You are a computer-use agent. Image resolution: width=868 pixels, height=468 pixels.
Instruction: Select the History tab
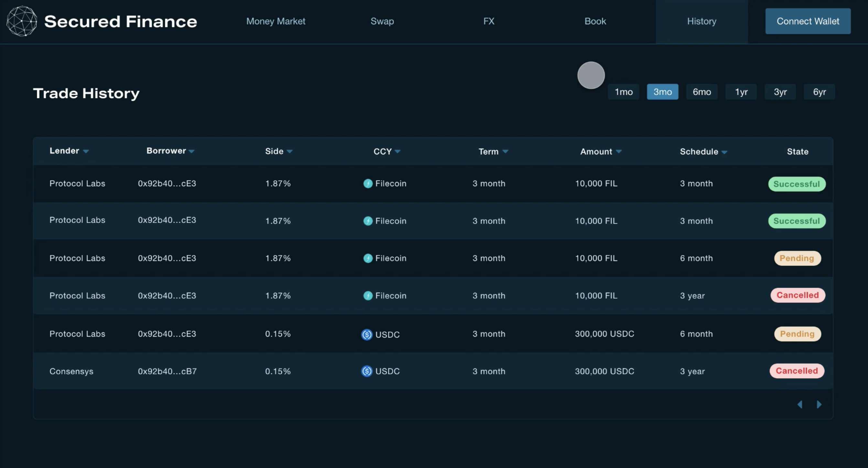(x=702, y=22)
